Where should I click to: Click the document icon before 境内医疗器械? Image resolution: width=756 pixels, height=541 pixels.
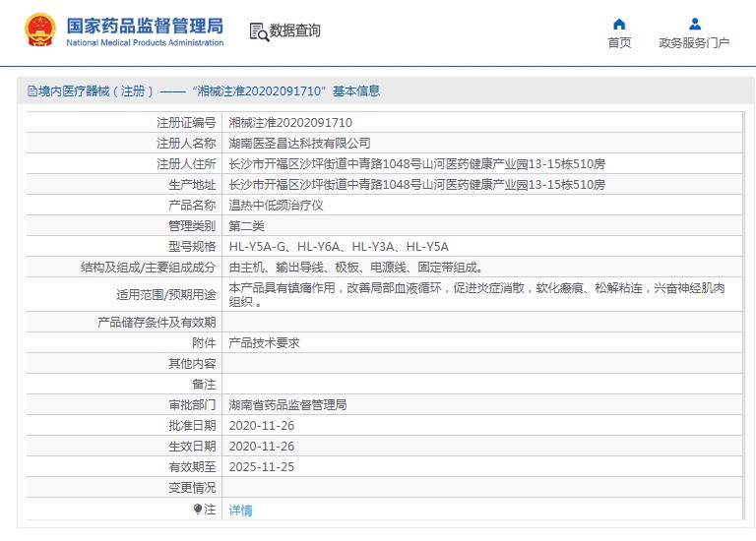(x=31, y=91)
